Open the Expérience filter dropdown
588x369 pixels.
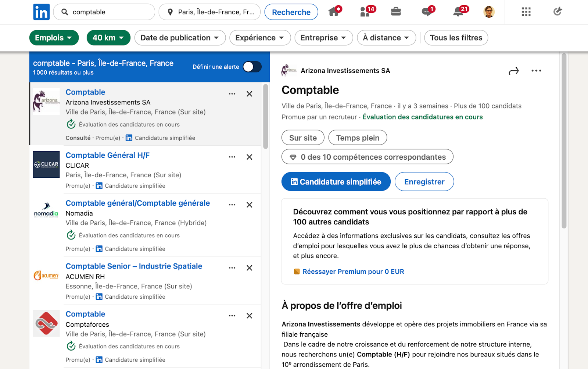coord(260,38)
